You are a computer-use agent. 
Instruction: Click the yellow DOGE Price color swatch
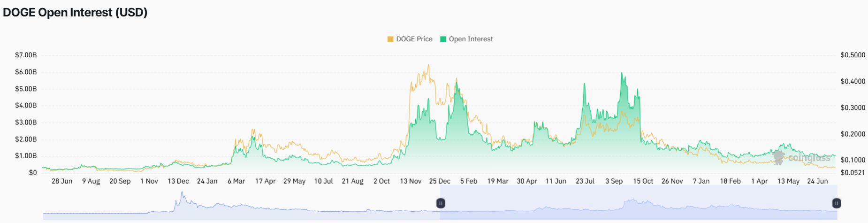[390, 39]
